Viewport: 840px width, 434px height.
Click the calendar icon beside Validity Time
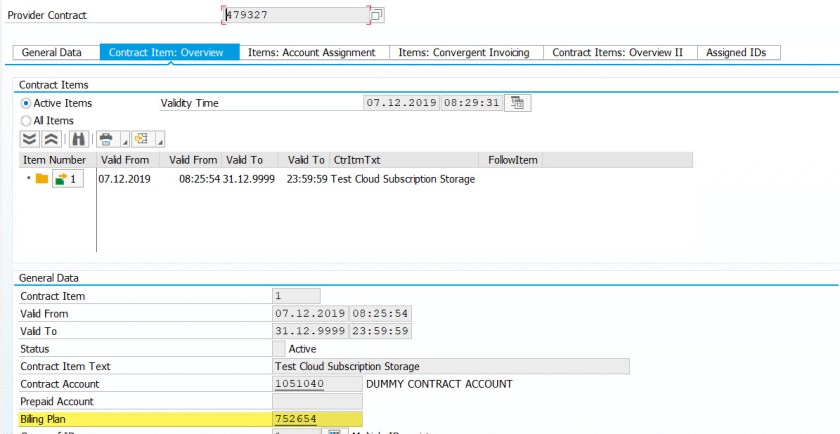517,102
